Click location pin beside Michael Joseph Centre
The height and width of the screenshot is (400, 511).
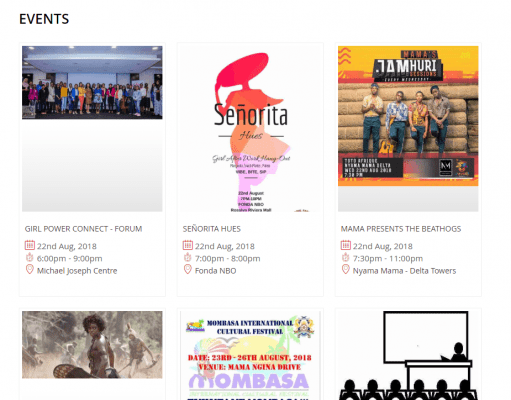pyautogui.click(x=30, y=269)
